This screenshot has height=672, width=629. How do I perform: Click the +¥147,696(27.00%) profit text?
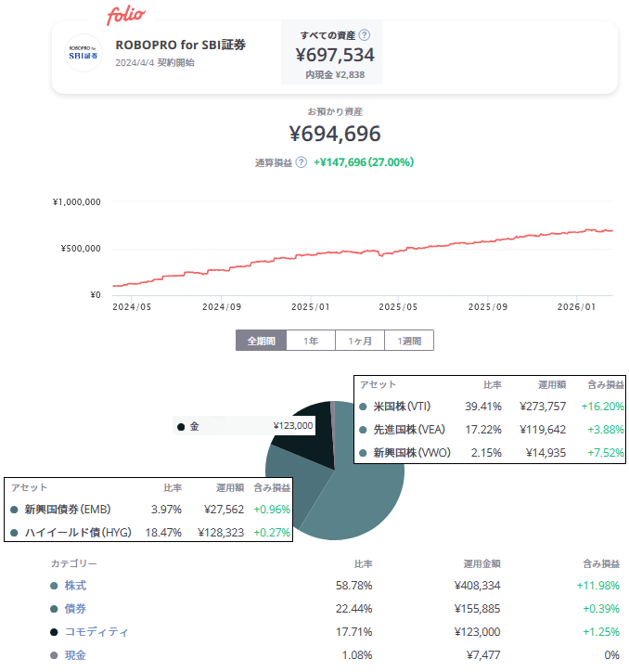tap(364, 162)
